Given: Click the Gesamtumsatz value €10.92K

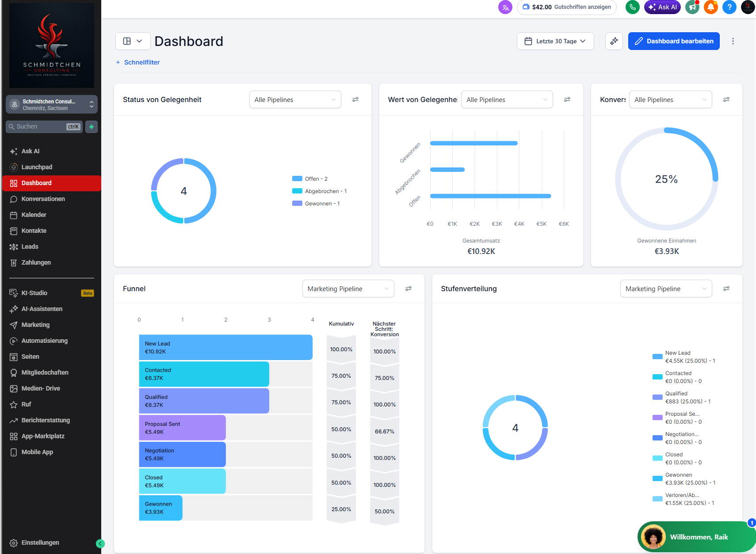Looking at the screenshot, I should pos(481,251).
